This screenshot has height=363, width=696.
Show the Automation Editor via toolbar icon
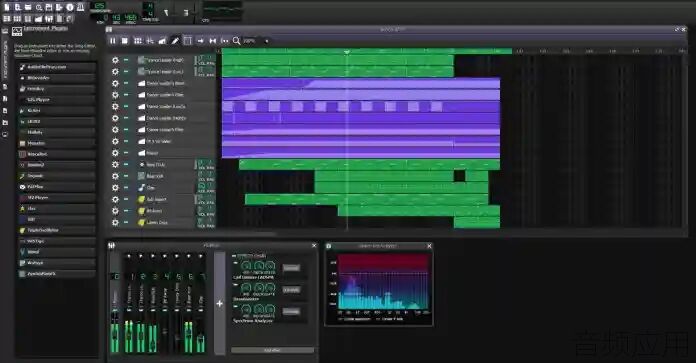(x=39, y=19)
